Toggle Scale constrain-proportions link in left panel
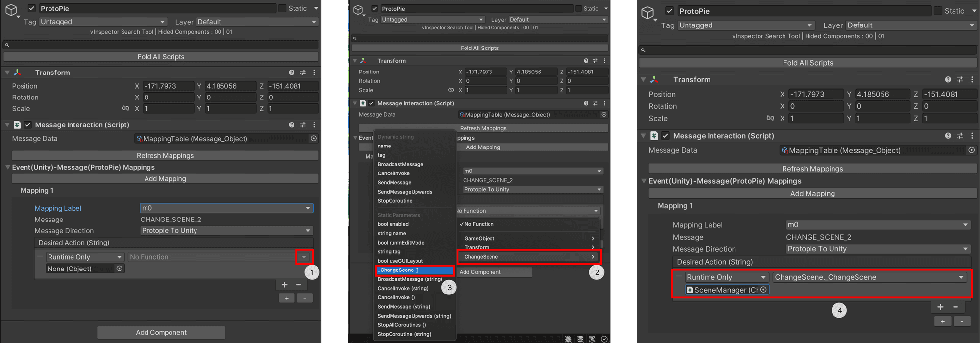 click(x=126, y=108)
